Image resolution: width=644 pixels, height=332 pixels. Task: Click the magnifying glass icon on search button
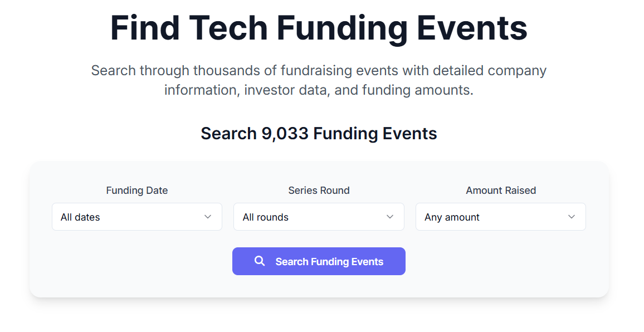coord(259,261)
